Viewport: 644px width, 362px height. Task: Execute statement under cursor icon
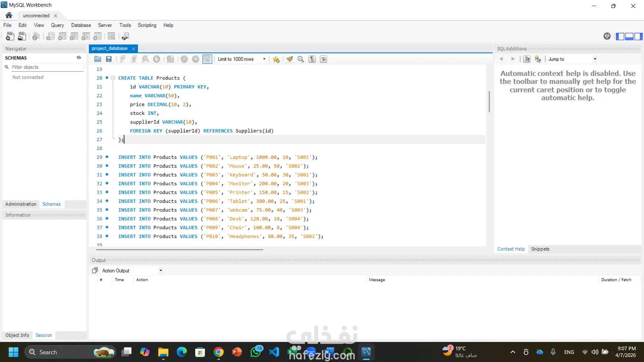134,59
